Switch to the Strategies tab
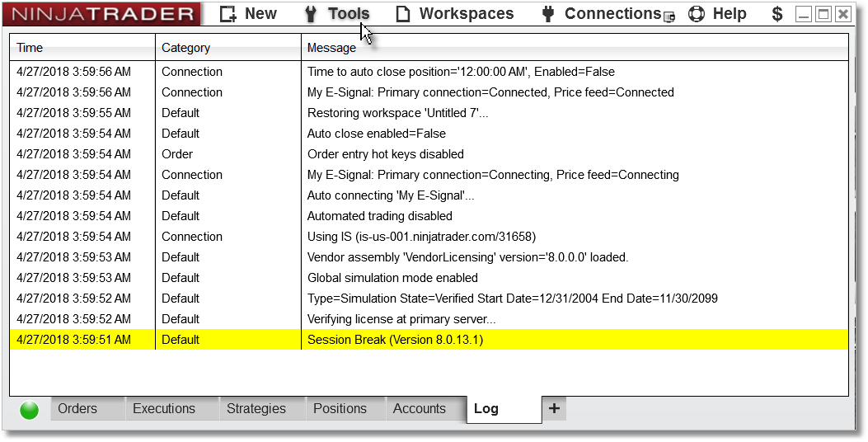868x442 pixels. [256, 409]
